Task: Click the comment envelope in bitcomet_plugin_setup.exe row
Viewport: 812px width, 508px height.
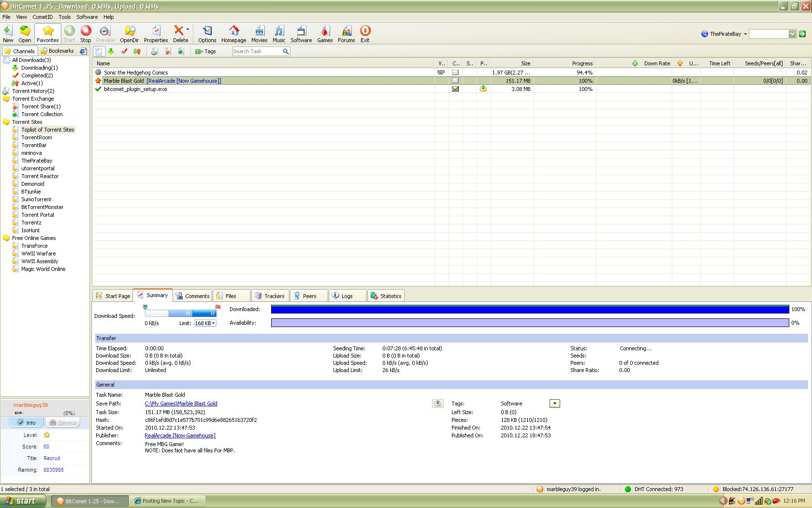Action: tap(455, 89)
